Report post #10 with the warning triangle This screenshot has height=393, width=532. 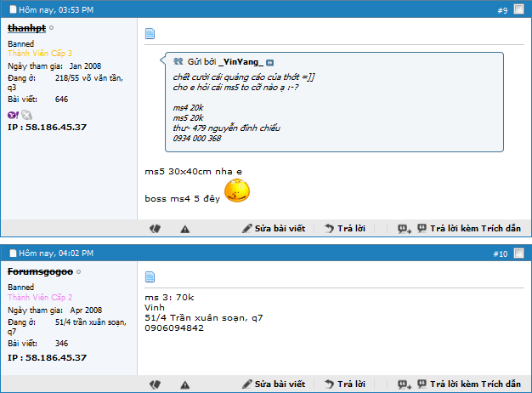click(x=185, y=384)
